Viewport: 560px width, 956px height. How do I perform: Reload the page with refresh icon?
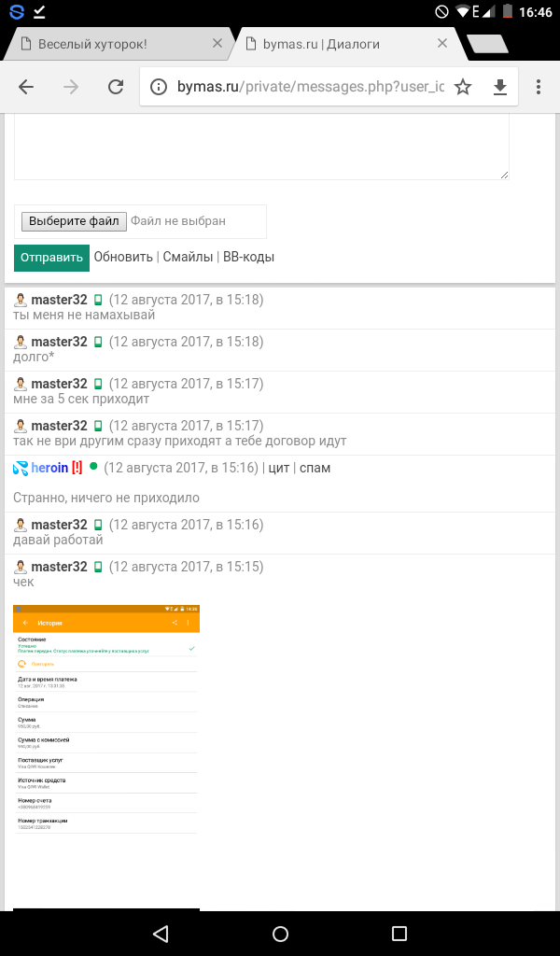point(116,87)
